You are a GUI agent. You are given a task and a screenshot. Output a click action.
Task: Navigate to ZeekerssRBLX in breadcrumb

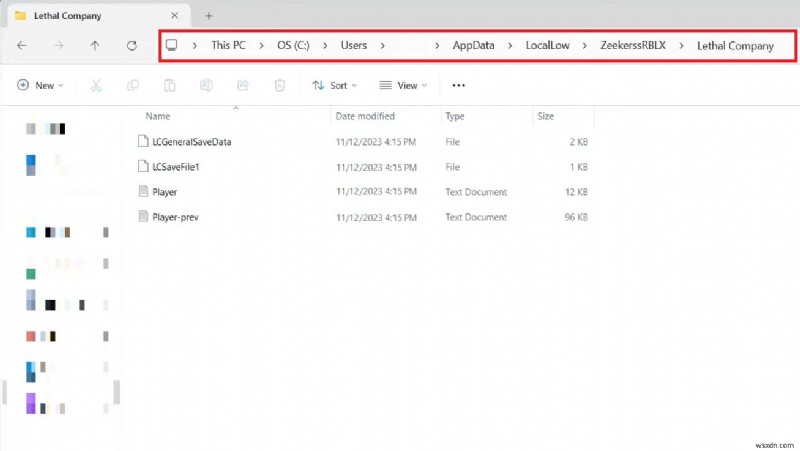633,45
